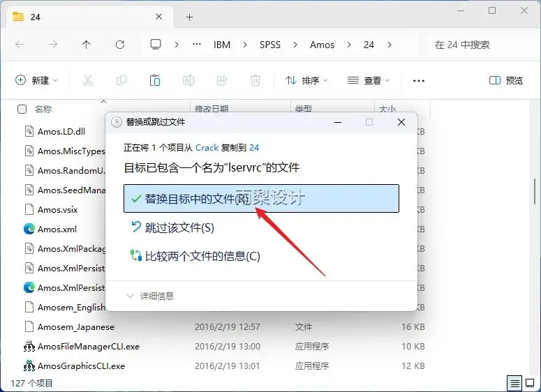The width and height of the screenshot is (541, 392).
Task: Click the 24 destination link in the dialog
Action: point(254,148)
